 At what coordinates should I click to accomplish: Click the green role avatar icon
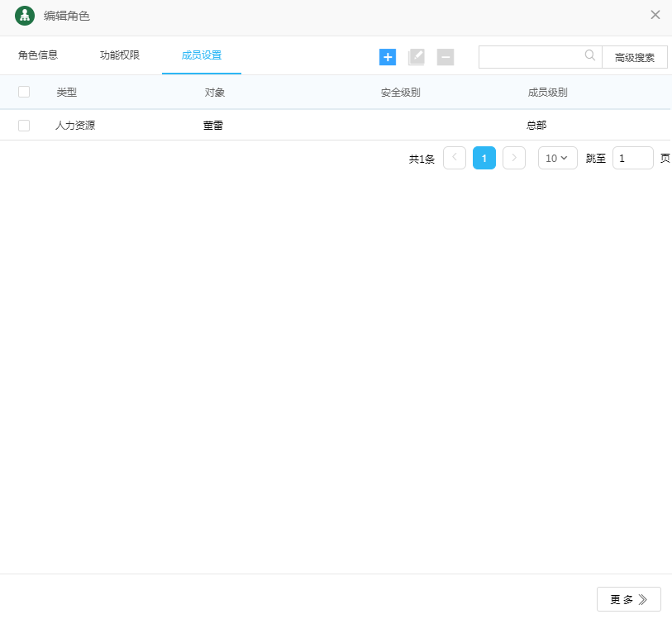click(x=25, y=15)
